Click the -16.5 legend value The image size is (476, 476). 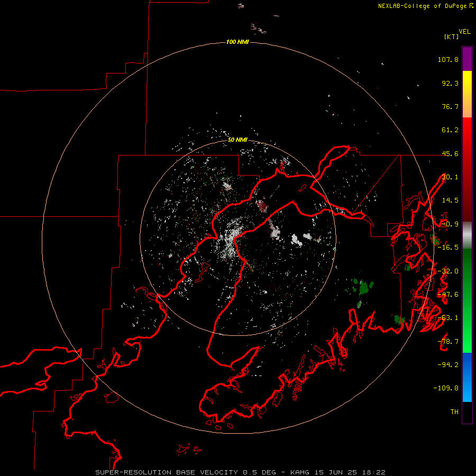tap(448, 248)
